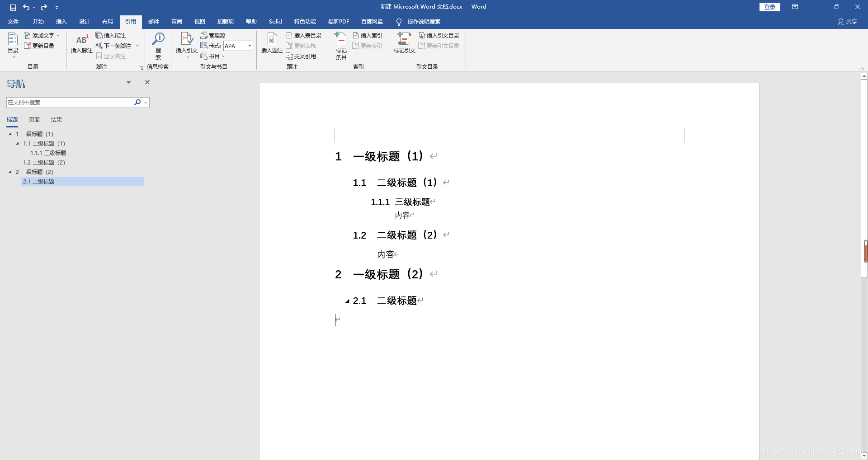Viewport: 868px width, 460px height.
Task: Click the 添加文字 icon
Action: [28, 35]
